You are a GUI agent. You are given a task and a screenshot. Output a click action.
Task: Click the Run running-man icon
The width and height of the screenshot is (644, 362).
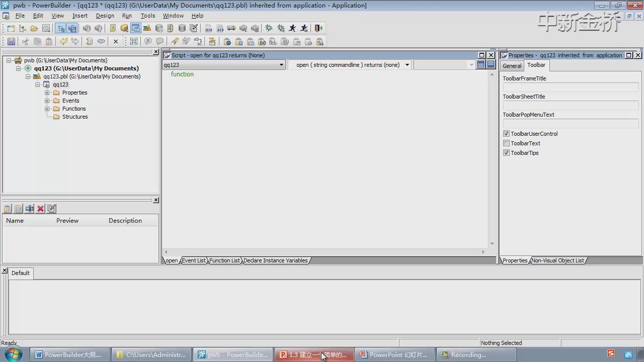click(292, 28)
